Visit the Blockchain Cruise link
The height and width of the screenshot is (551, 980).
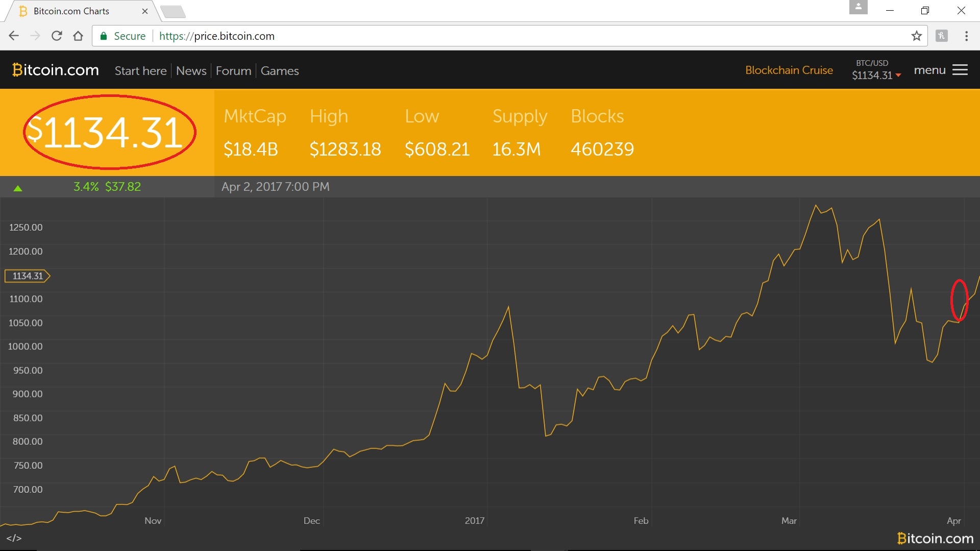[789, 70]
